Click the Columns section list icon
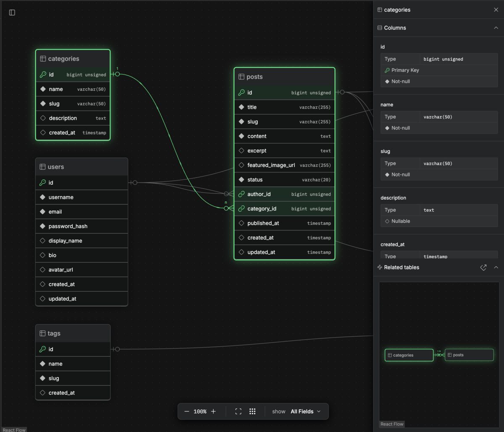 pyautogui.click(x=380, y=28)
